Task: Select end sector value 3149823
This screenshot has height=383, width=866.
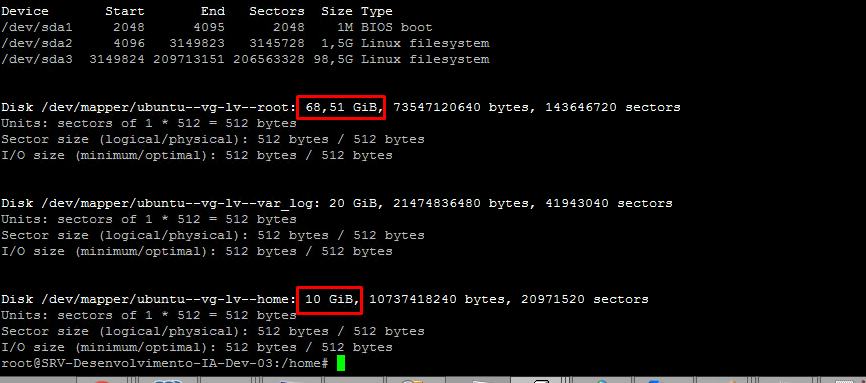Action: pos(197,43)
